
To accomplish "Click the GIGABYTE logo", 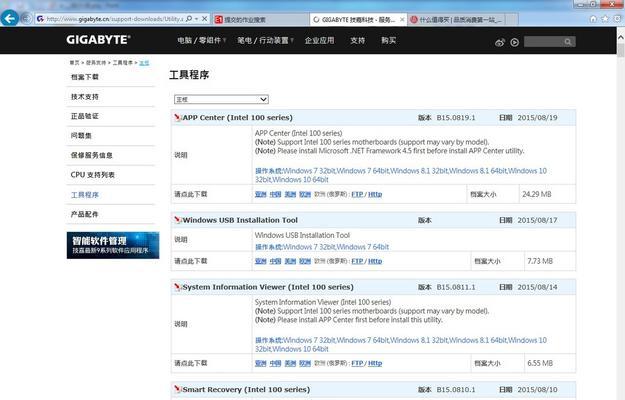I will click(98, 40).
